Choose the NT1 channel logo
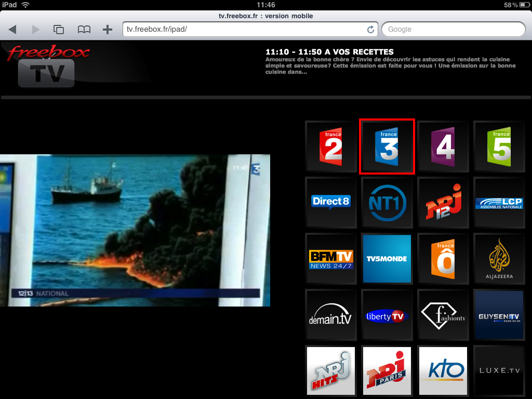This screenshot has width=532, height=399. 387,203
